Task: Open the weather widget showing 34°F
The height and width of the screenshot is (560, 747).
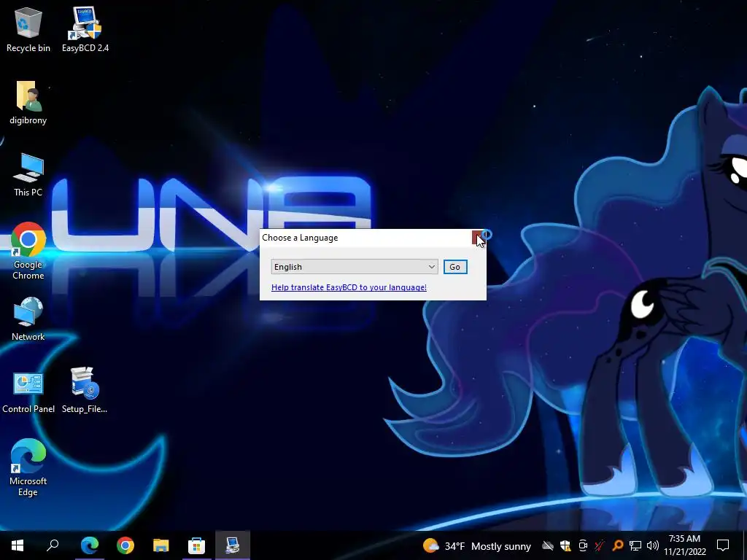Action: (x=477, y=545)
